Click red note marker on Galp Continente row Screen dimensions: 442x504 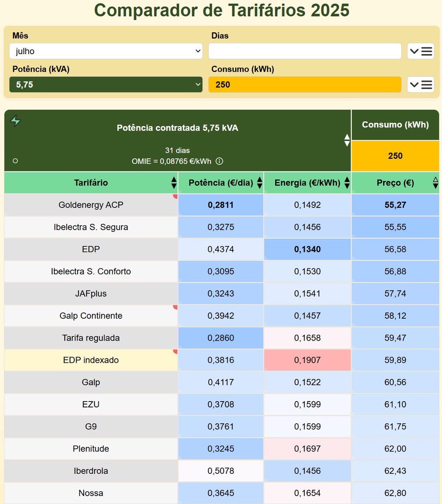(x=176, y=307)
